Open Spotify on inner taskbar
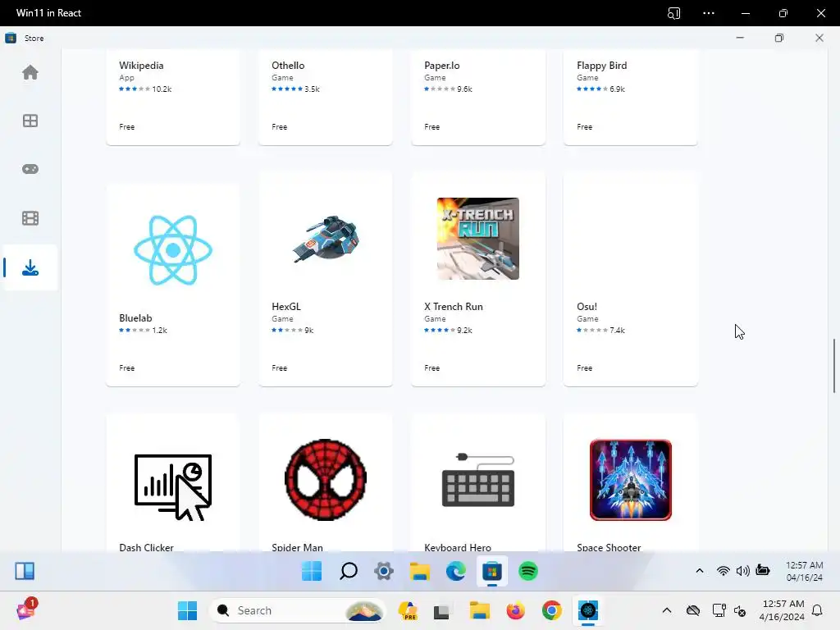Screen dimensions: 840x630 (528, 571)
